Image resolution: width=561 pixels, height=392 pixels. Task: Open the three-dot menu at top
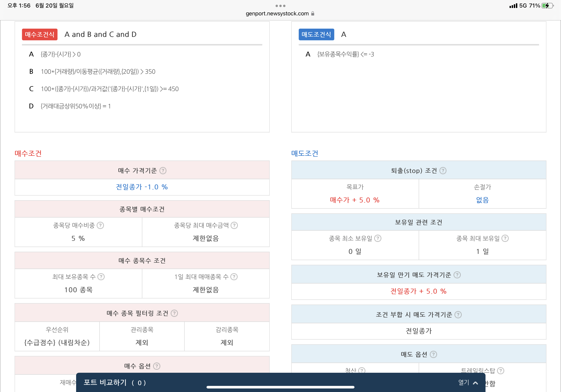280,6
